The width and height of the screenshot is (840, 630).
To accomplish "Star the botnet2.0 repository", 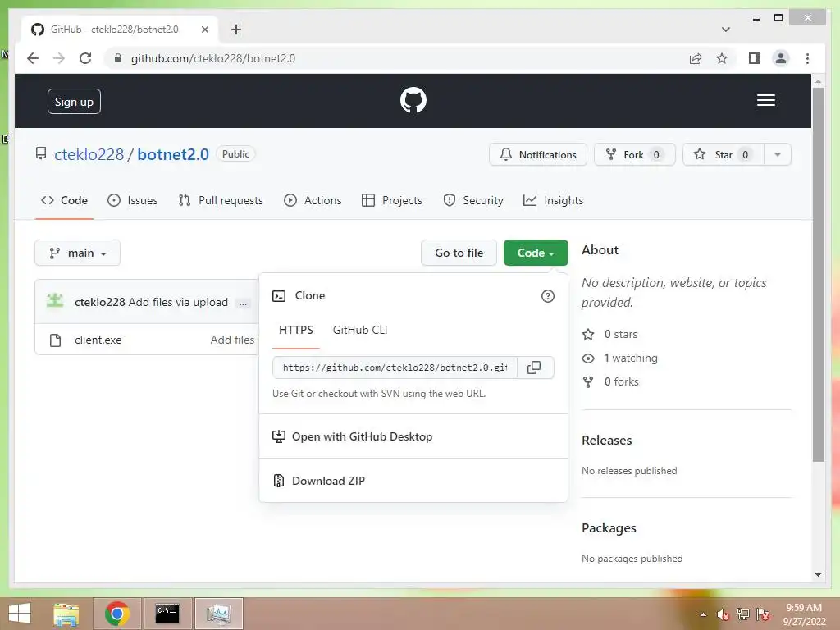I will (723, 155).
